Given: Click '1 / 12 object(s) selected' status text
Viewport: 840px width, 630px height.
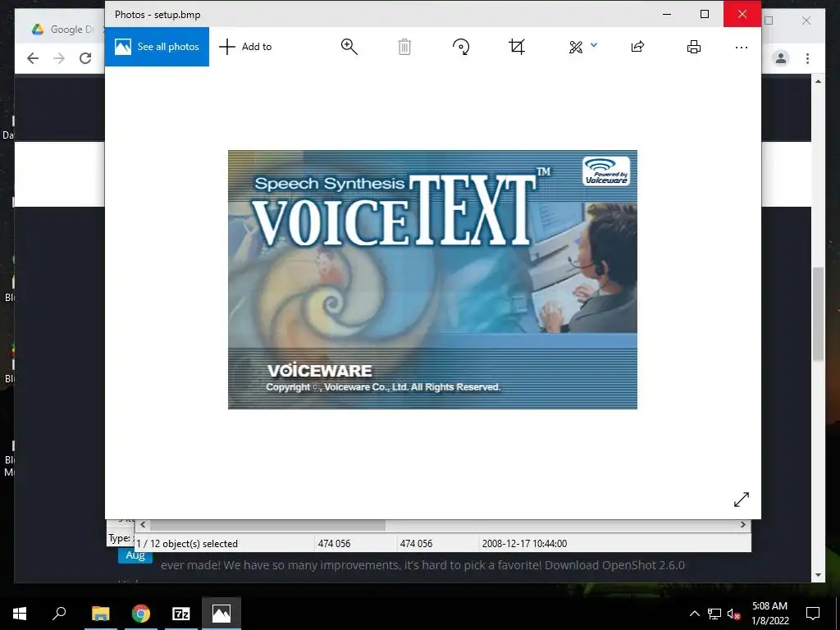Looking at the screenshot, I should click(187, 543).
